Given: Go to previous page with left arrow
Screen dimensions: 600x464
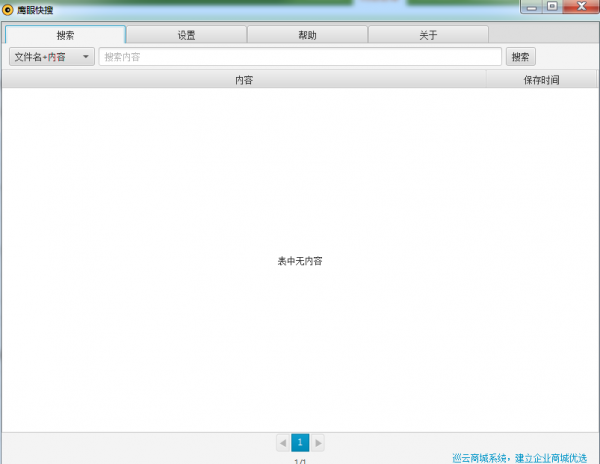Looking at the screenshot, I should [x=283, y=442].
